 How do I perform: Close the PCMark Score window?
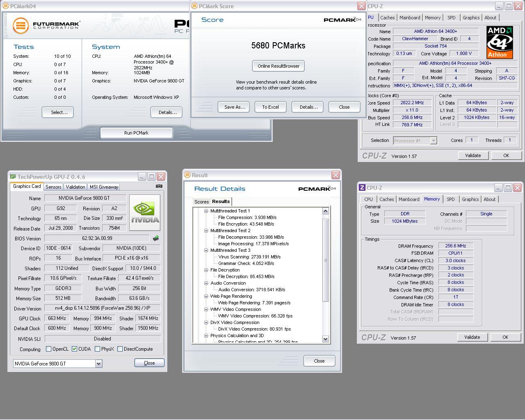(361, 6)
